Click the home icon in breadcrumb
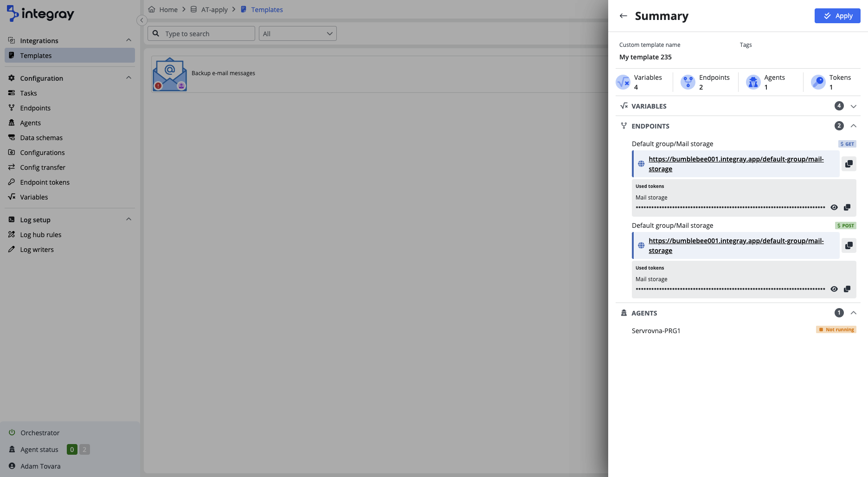This screenshot has width=868, height=477. (152, 10)
